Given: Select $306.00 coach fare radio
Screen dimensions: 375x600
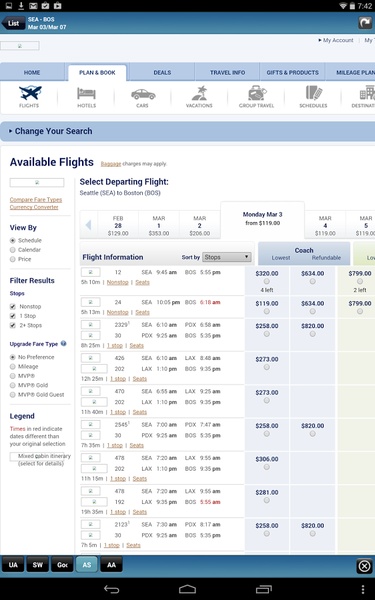Looking at the screenshot, I should (267, 467).
